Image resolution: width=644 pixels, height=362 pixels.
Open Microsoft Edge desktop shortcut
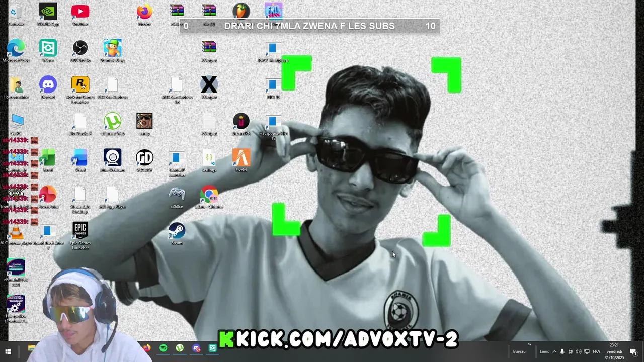pos(16,52)
